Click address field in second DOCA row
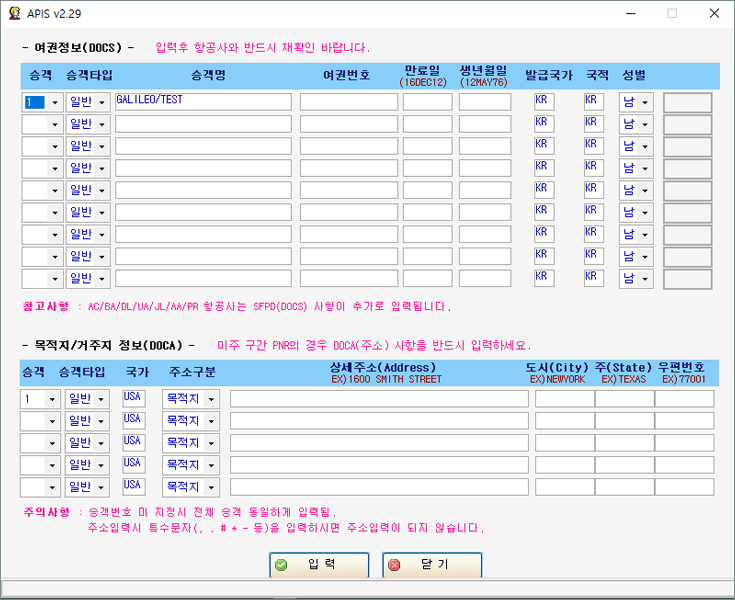This screenshot has height=600, width=735. (x=379, y=421)
